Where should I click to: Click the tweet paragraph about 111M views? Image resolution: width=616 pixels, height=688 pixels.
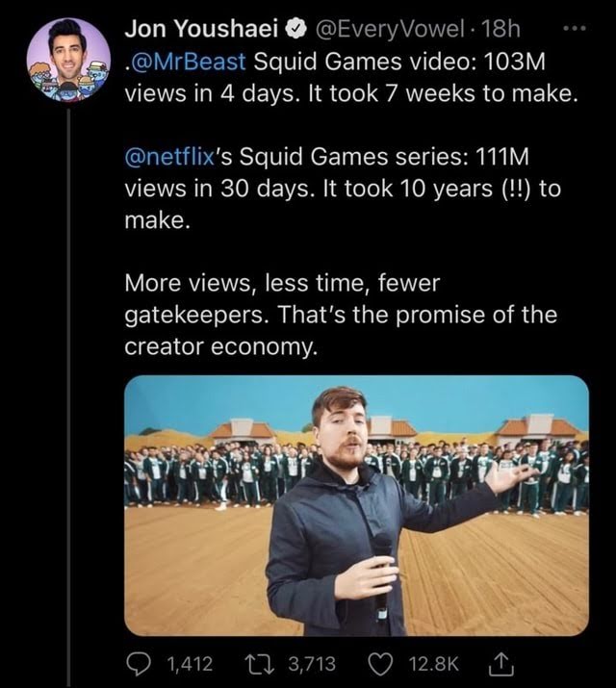(343, 189)
